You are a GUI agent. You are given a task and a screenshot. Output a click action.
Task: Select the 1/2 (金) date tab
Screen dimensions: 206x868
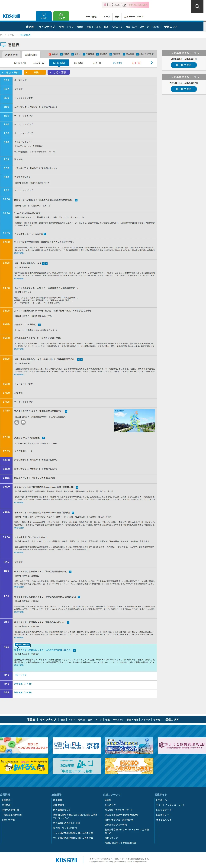[x=98, y=63]
